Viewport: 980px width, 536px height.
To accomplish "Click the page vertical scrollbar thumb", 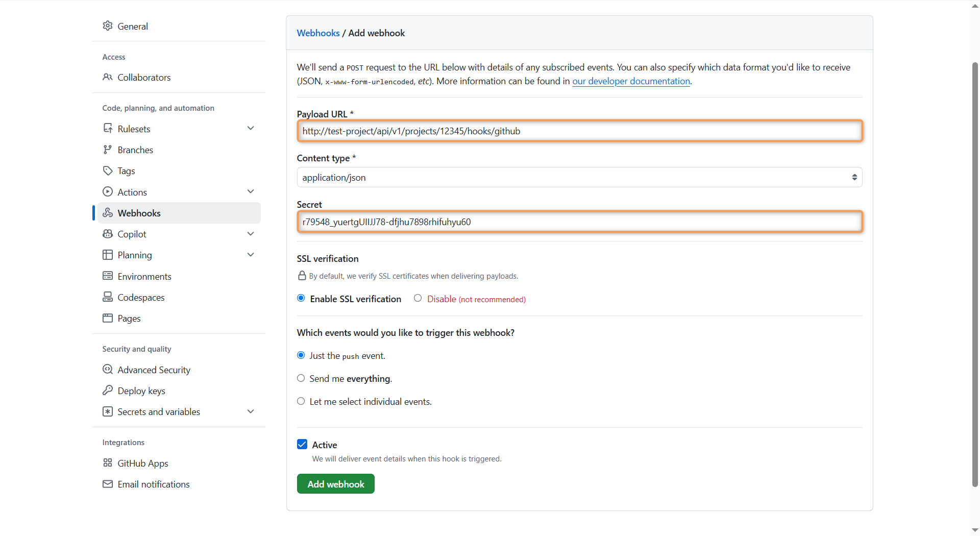I will tap(975, 275).
